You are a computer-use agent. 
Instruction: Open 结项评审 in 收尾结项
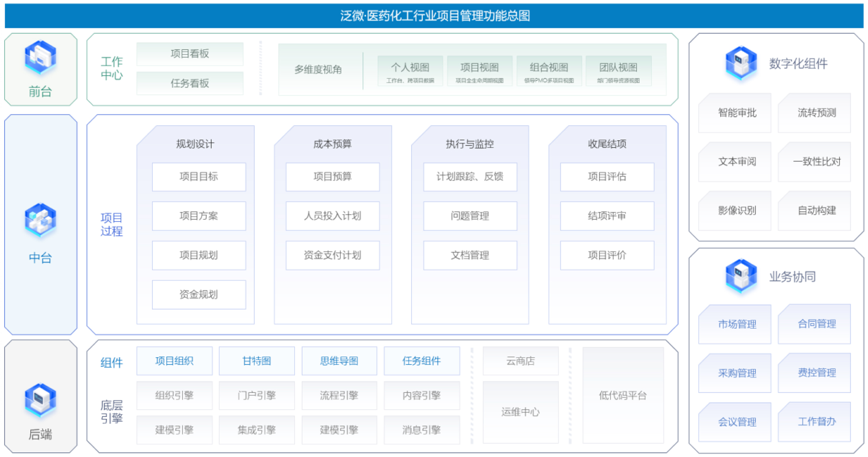(607, 216)
